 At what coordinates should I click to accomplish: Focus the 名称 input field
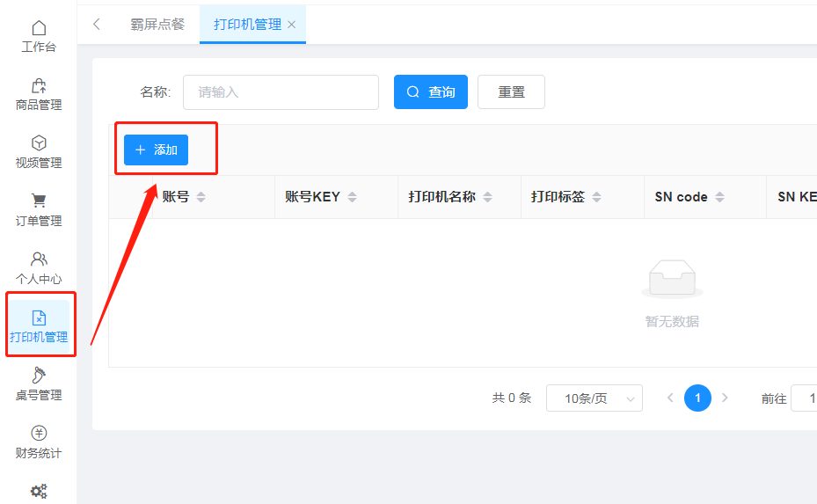(281, 92)
